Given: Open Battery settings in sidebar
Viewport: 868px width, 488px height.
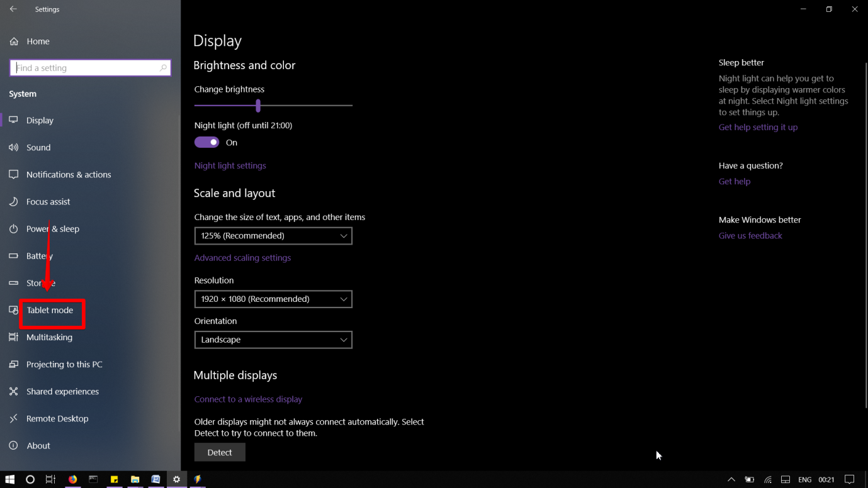Looking at the screenshot, I should 39,255.
